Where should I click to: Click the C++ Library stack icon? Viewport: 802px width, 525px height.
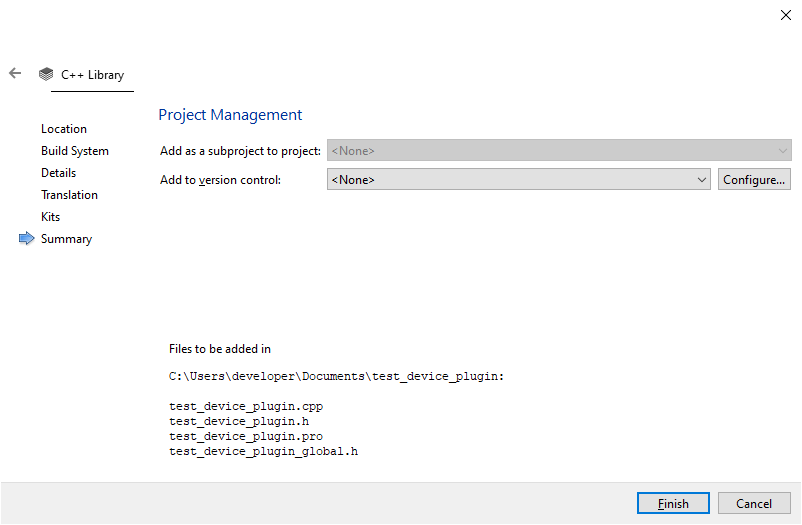[46, 74]
